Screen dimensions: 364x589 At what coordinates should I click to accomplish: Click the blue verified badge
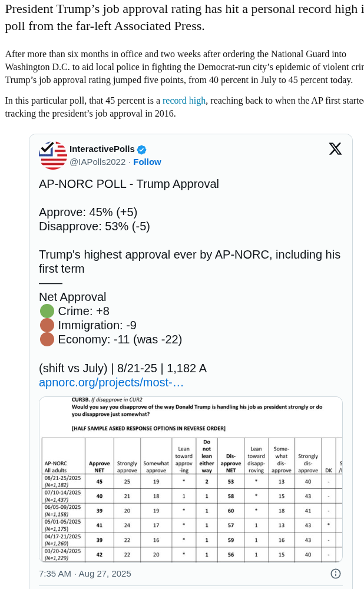click(x=142, y=150)
